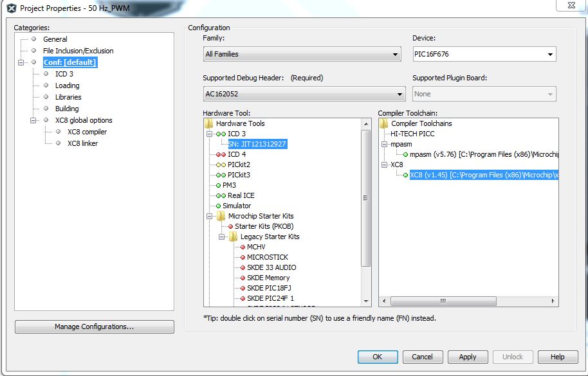Viewport: 588px width, 376px height.
Task: Open the Device combo box
Action: pos(484,55)
